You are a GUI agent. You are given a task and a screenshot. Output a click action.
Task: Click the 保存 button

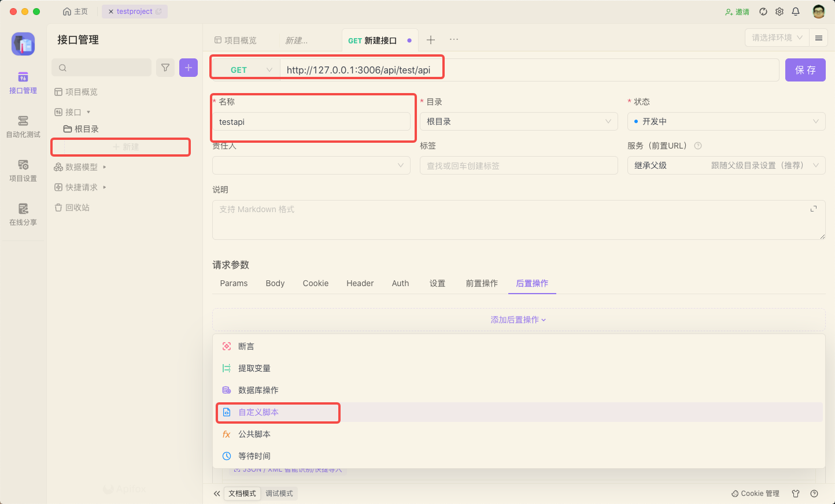pyautogui.click(x=805, y=70)
